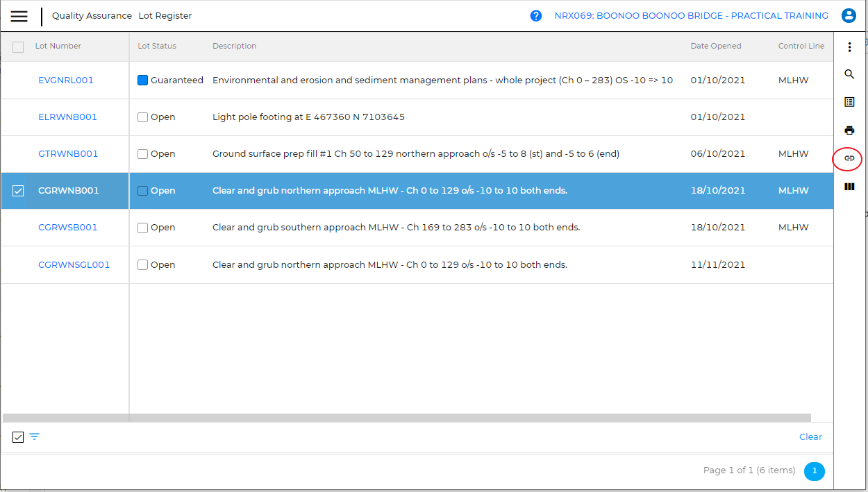The height and width of the screenshot is (492, 868).
Task: Click the print icon in sidebar
Action: [849, 130]
